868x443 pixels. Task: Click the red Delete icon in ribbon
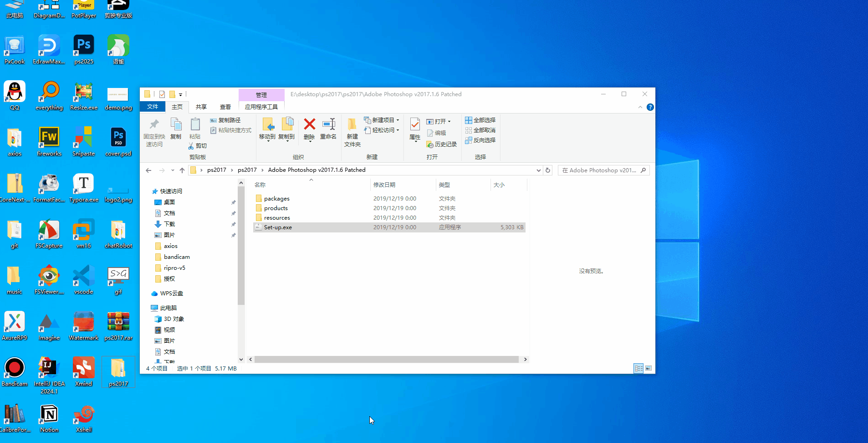point(309,124)
